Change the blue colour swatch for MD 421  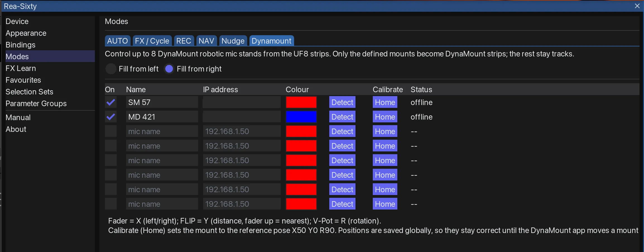pyautogui.click(x=301, y=117)
